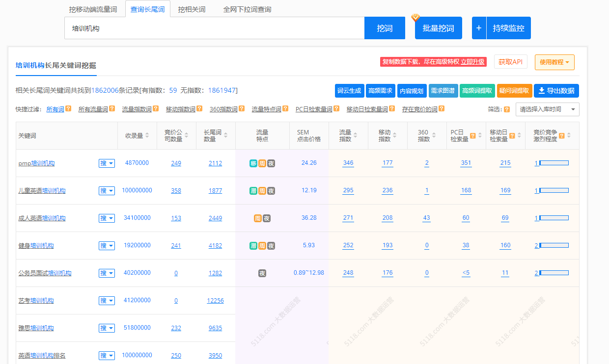This screenshot has width=609, height=364.
Task: Click the keyword input field containing 培训机构
Action: pos(214,28)
